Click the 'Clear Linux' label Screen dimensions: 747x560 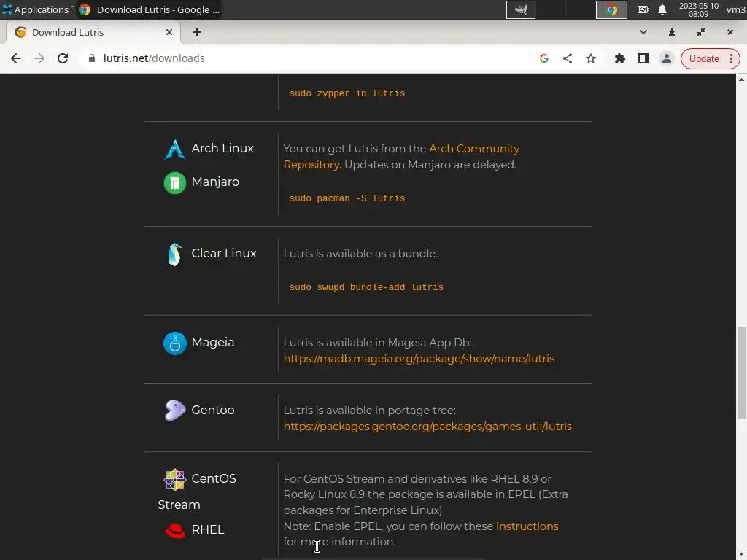pyautogui.click(x=224, y=253)
